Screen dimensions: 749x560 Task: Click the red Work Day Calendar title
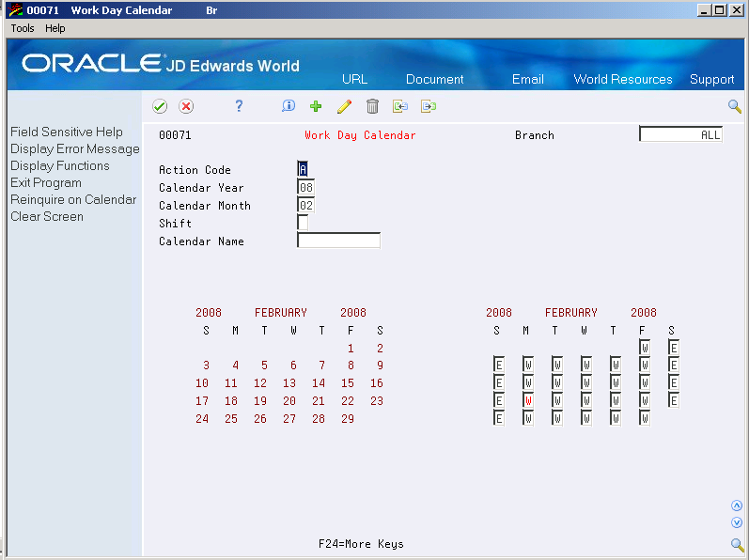[360, 135]
